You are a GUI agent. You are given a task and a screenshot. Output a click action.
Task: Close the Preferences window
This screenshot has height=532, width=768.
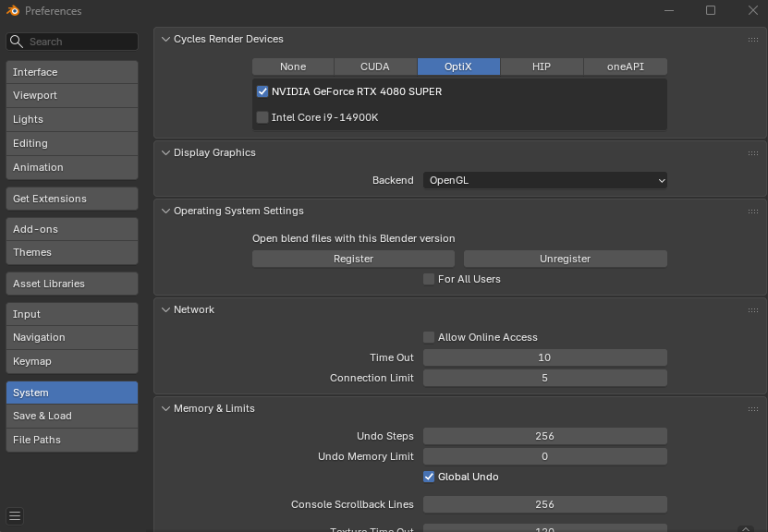753,10
